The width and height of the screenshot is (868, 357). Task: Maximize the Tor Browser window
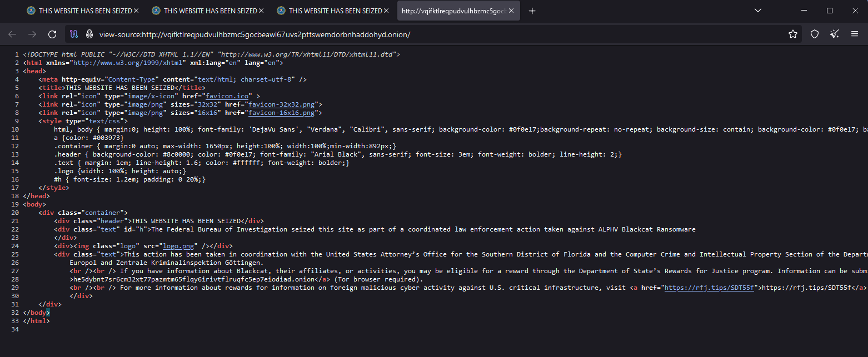tap(830, 11)
